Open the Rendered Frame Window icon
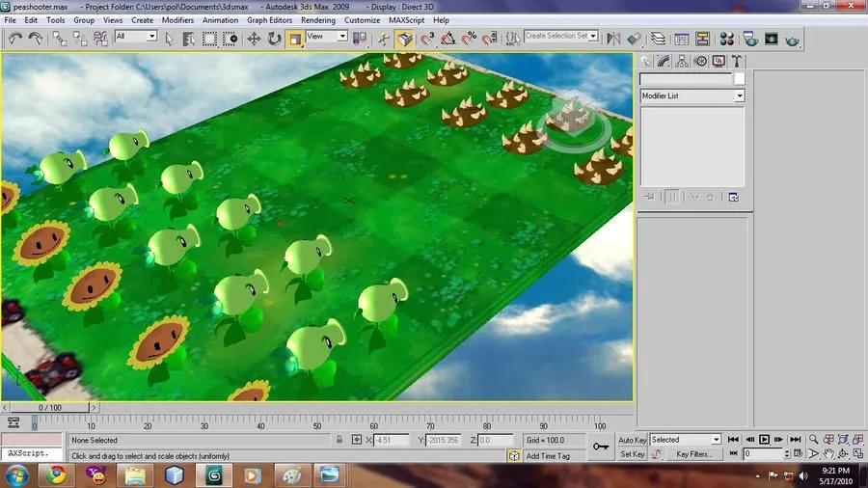This screenshot has height=488, width=868. point(772,39)
